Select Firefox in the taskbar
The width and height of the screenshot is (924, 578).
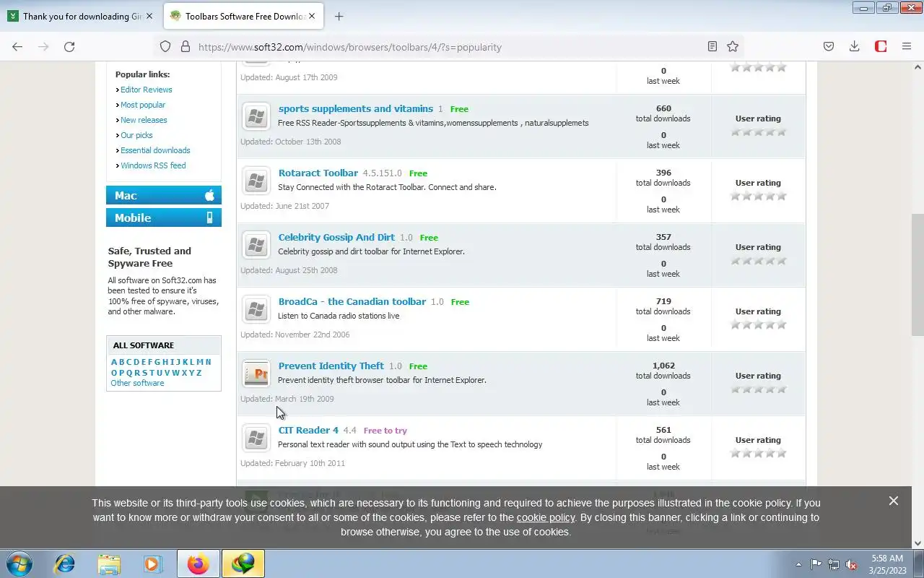199,564
